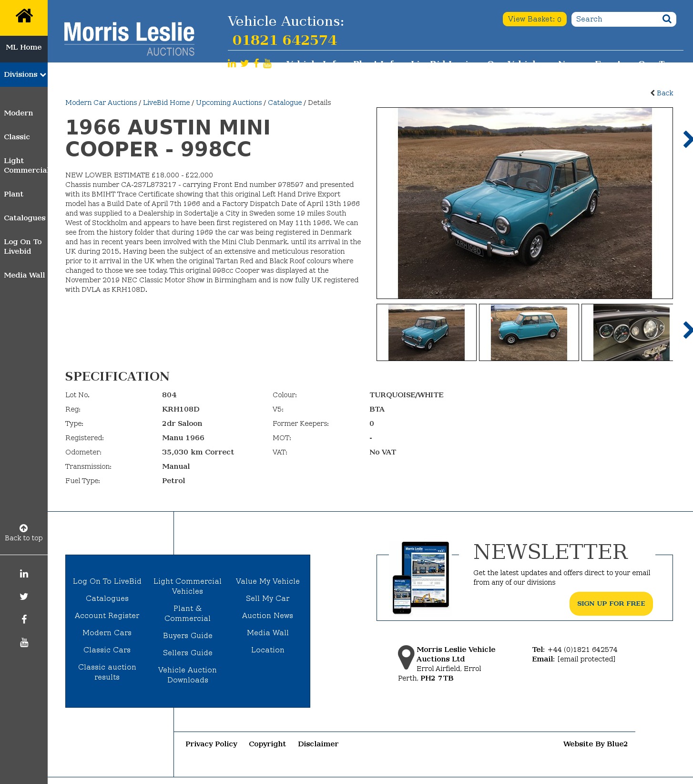The width and height of the screenshot is (693, 784).
Task: Open YouTube icon in header
Action: [267, 63]
